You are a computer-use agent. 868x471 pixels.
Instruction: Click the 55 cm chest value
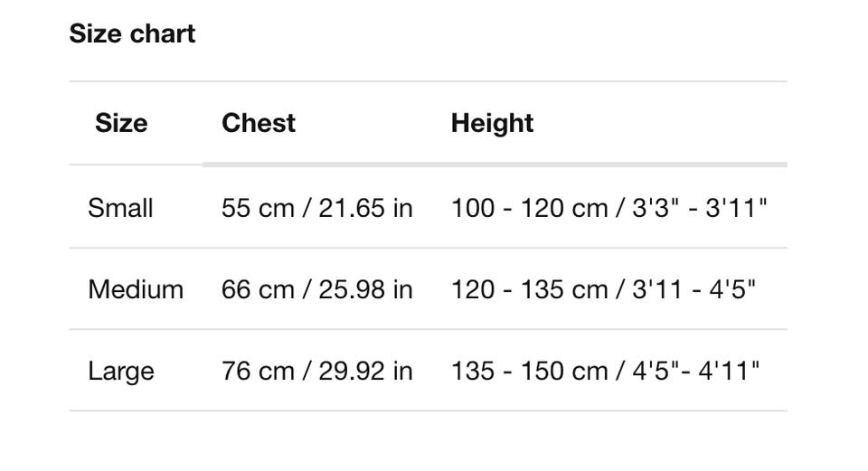pos(258,208)
